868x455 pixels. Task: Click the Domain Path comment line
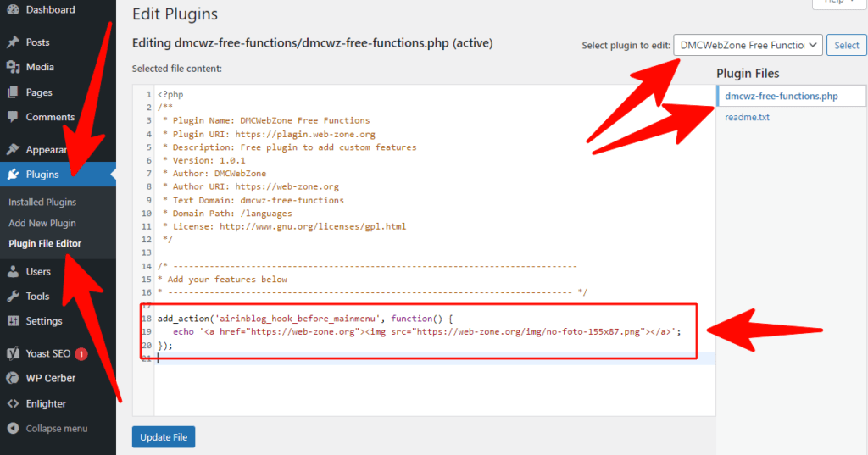(227, 214)
